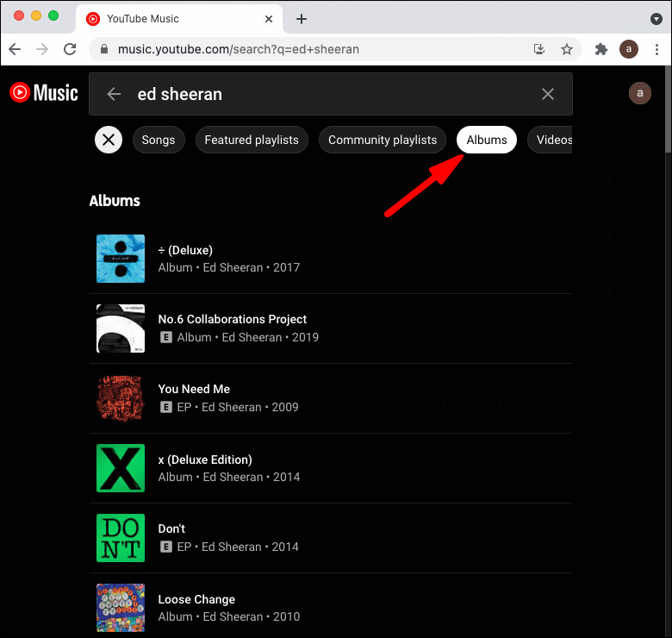Click the ed sheeran search field

pos(330,94)
